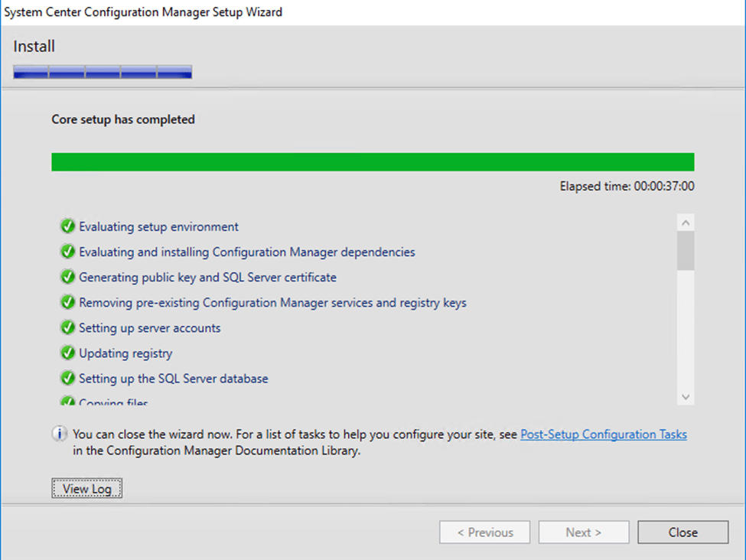Screen dimensions: 746x560
Task: Click the Elapsed time readout
Action: [x=627, y=186]
